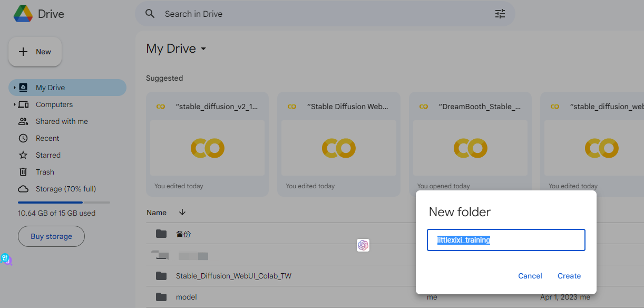Click Colab icon on Stable Diffusion Web card title
Screen dimensions: 644x308
pyautogui.click(x=292, y=107)
